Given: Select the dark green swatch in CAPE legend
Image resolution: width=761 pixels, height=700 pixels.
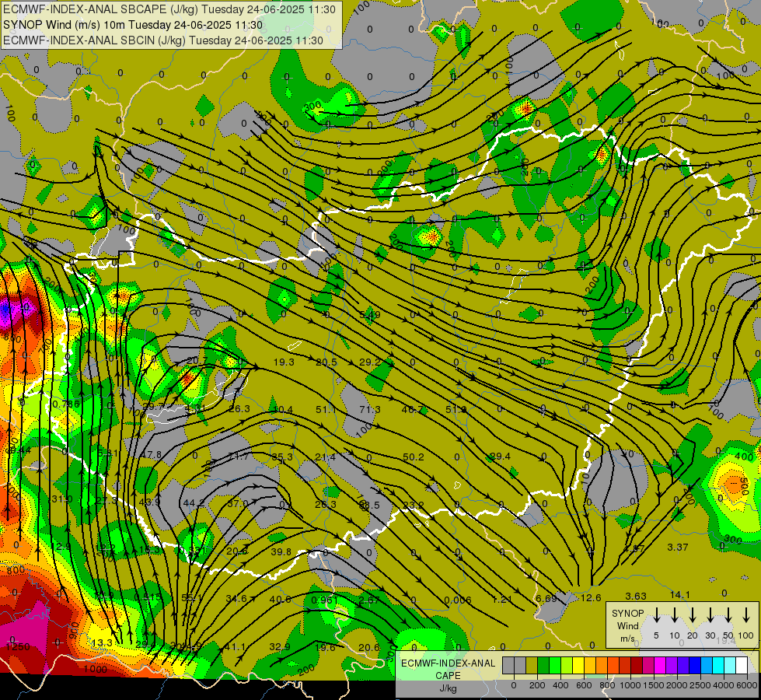Looking at the screenshot, I should click(543, 665).
